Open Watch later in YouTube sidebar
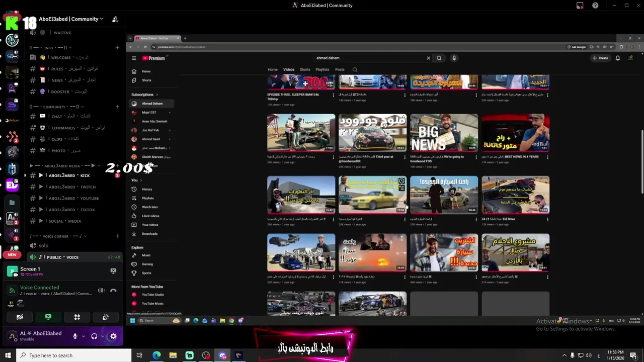The width and height of the screenshot is (644, 362). click(150, 207)
